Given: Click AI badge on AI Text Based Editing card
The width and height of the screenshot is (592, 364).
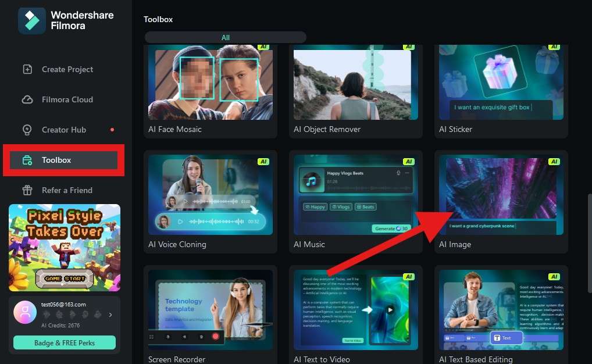Looking at the screenshot, I should [x=554, y=277].
